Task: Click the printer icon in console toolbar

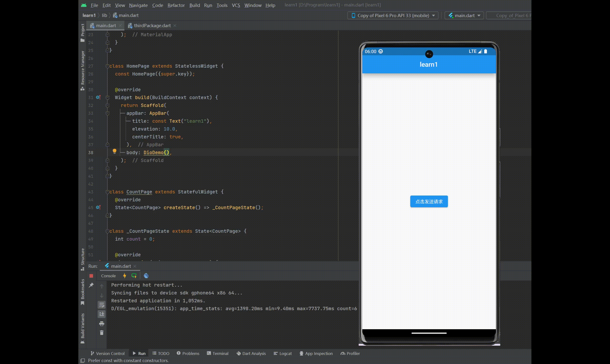Action: pos(102,324)
